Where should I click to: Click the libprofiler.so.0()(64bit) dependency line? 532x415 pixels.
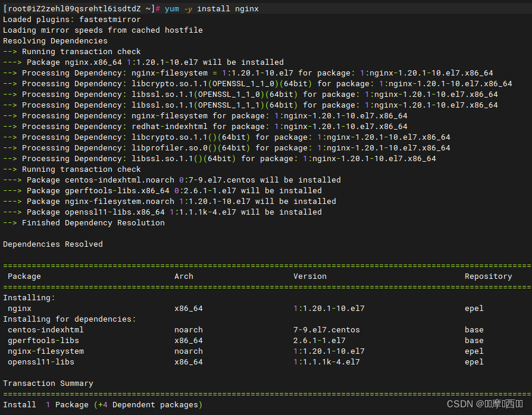click(x=227, y=148)
